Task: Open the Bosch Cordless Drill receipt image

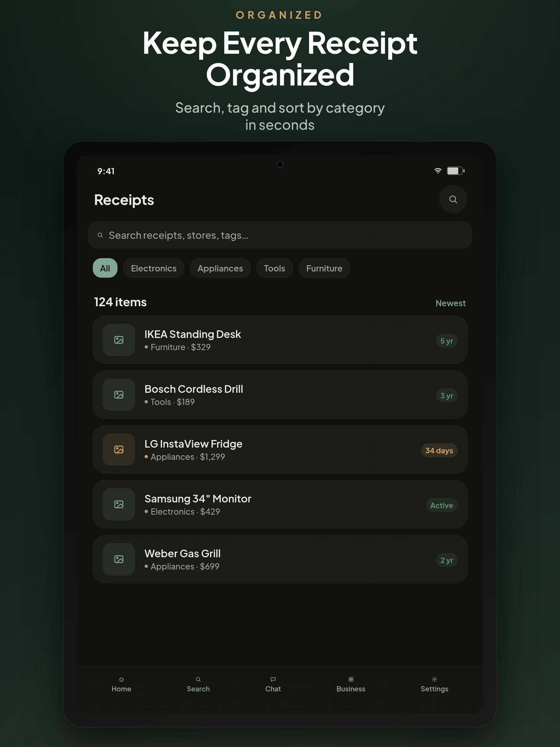Action: [119, 395]
